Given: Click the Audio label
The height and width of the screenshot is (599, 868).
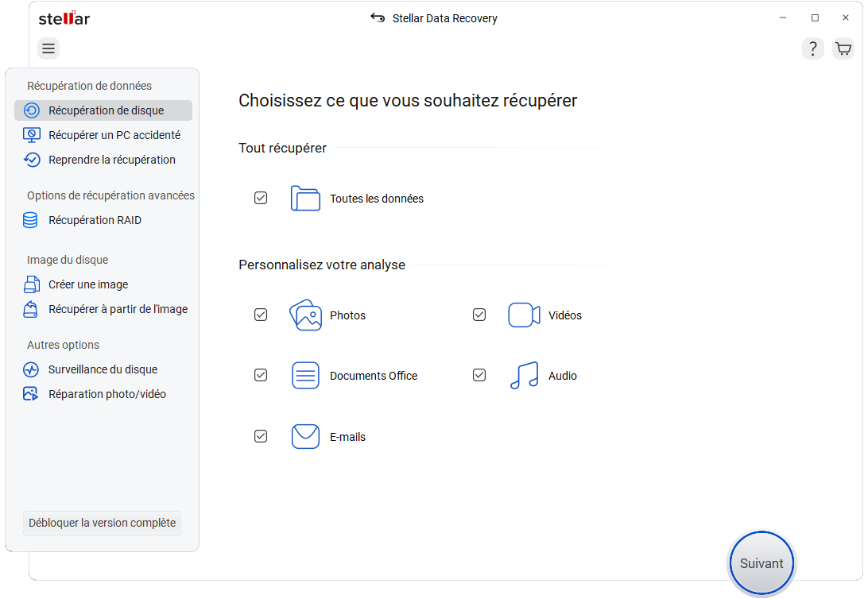Looking at the screenshot, I should click(563, 376).
